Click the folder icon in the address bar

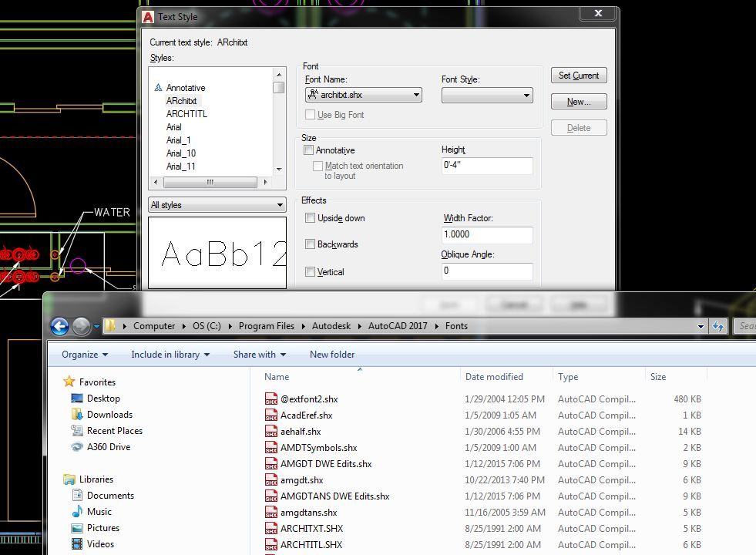click(110, 326)
